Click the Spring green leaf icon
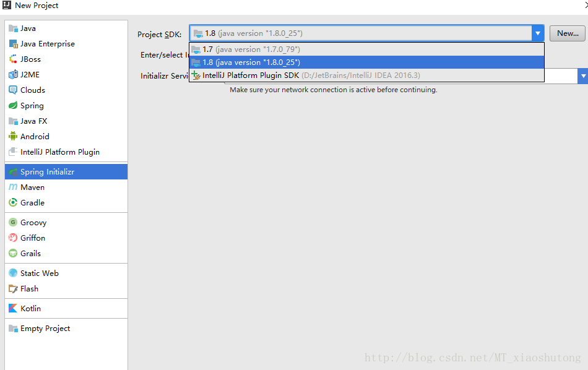Screen dimensions: 588x370 (x=13, y=105)
